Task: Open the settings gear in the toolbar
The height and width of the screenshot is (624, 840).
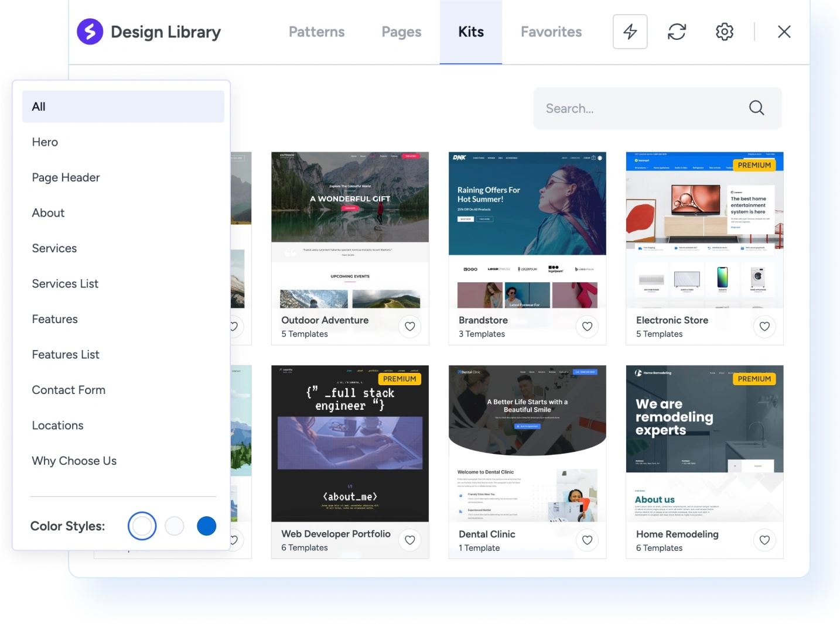Action: click(x=723, y=32)
